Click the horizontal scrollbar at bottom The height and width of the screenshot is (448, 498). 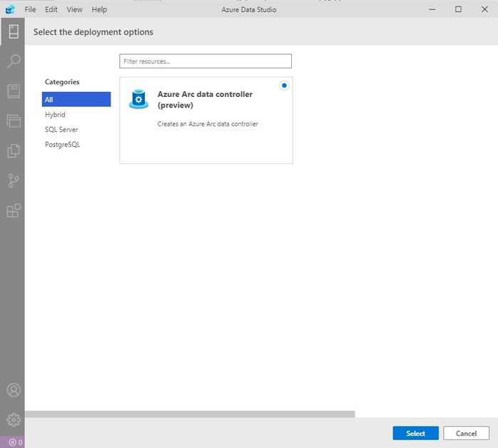[190, 414]
